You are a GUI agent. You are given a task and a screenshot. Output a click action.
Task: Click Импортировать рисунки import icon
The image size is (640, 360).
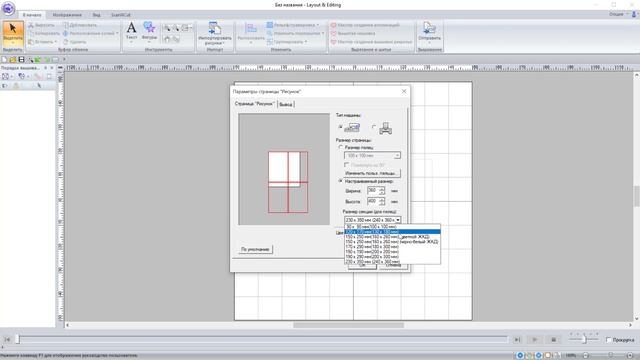[x=215, y=33]
